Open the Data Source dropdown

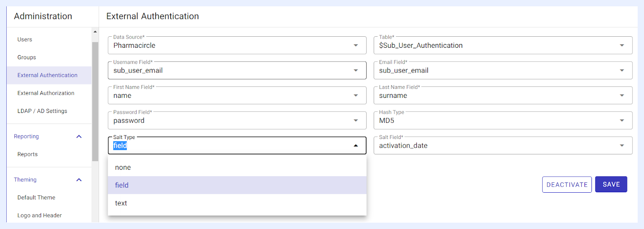click(237, 45)
